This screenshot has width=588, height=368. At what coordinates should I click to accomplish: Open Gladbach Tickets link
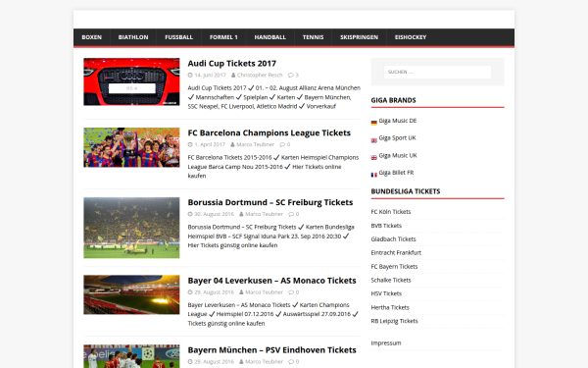pos(393,239)
